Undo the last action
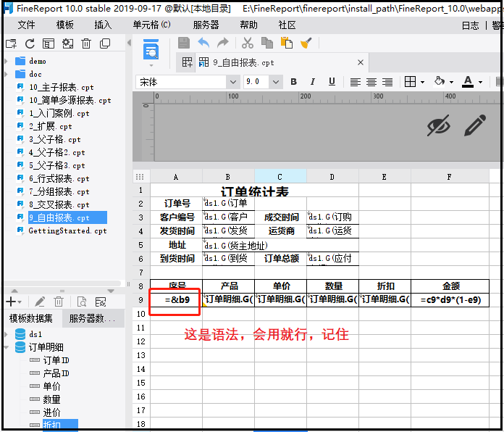Screen dimensions: 504x432 (x=203, y=43)
